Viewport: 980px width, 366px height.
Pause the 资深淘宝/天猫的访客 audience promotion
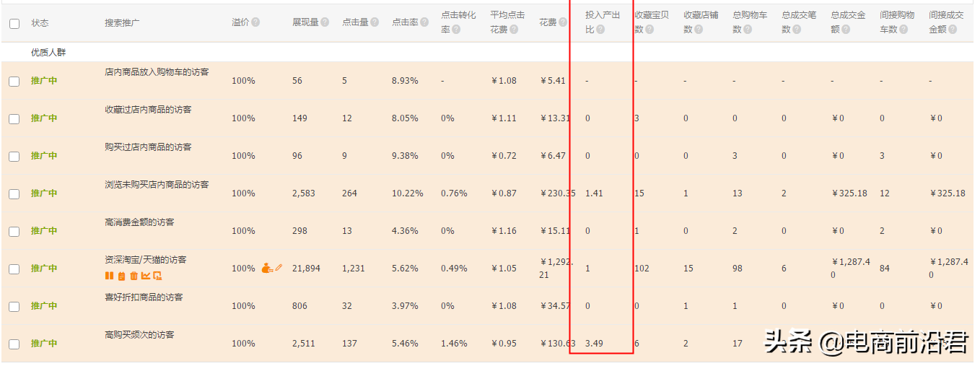(109, 276)
